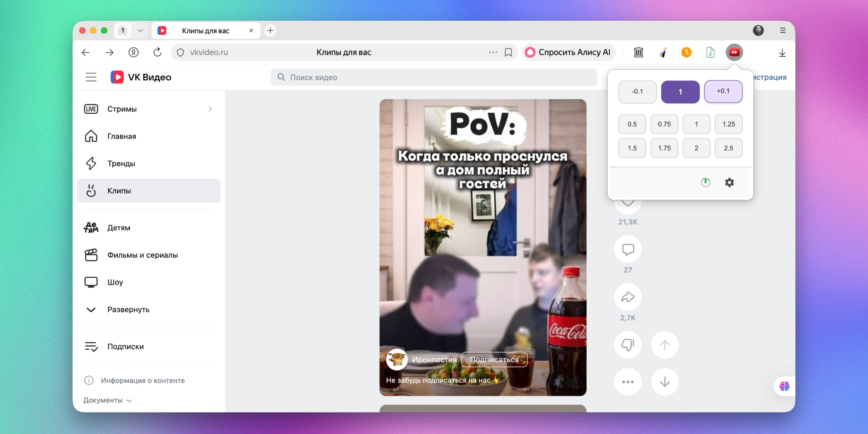Open Детям section
Viewport: 868px width, 434px height.
pos(149,228)
